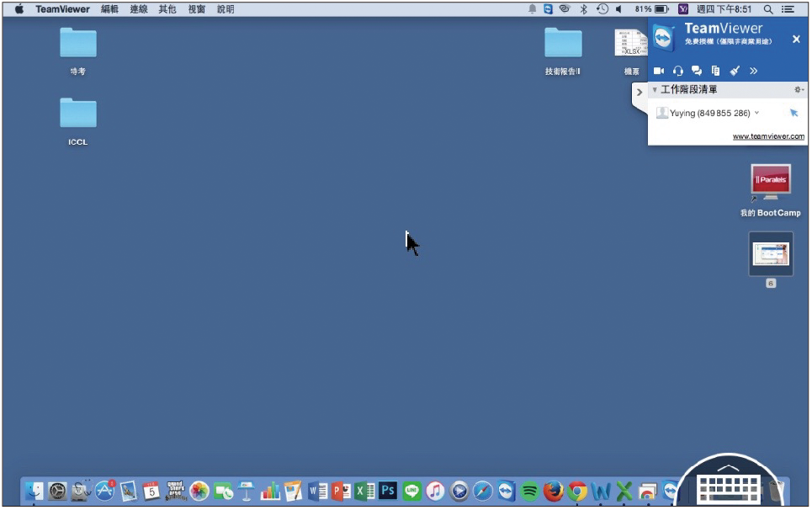
Task: Launch Microsoft Word from the Dock
Action: (317, 491)
